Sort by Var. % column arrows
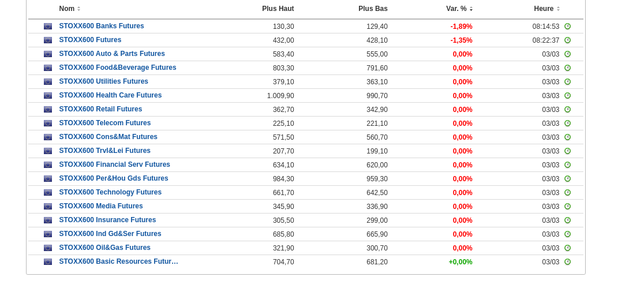 [471, 9]
